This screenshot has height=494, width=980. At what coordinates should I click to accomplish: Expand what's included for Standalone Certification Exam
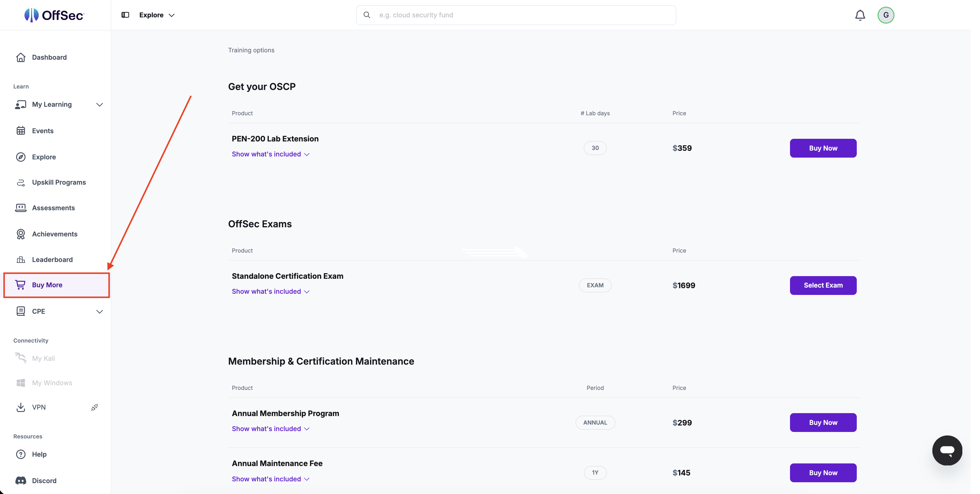[271, 291]
